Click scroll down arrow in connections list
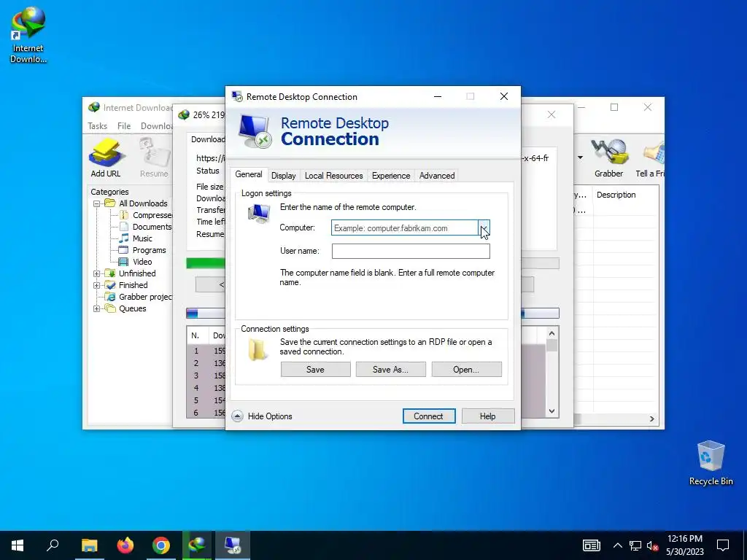The height and width of the screenshot is (560, 747). pyautogui.click(x=551, y=411)
